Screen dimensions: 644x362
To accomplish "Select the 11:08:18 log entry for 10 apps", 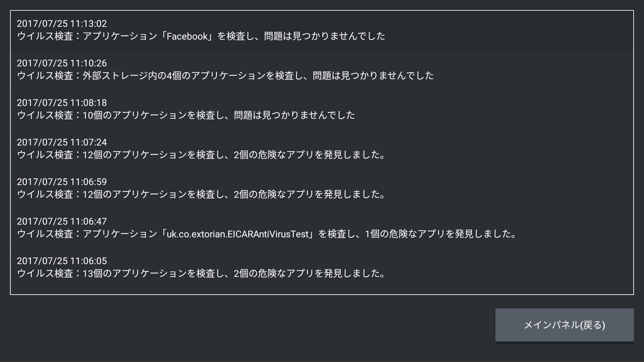I will tap(322, 109).
